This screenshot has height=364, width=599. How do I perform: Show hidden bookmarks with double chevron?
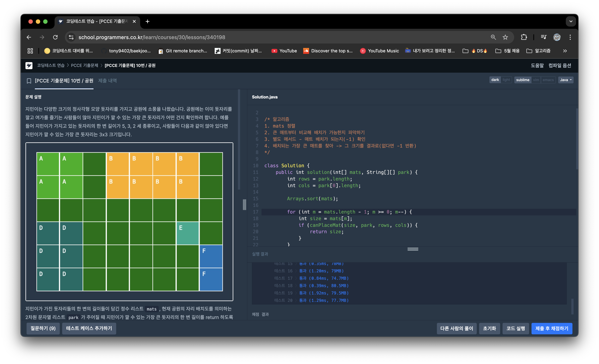[x=565, y=51]
